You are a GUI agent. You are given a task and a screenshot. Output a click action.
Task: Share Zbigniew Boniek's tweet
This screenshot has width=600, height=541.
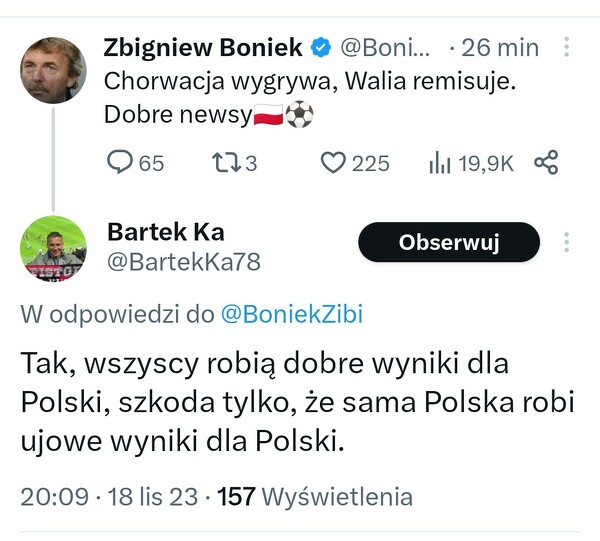coord(546,162)
